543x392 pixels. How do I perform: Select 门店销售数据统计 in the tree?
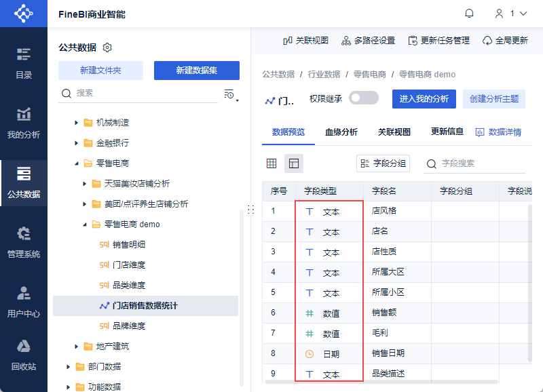pyautogui.click(x=145, y=306)
